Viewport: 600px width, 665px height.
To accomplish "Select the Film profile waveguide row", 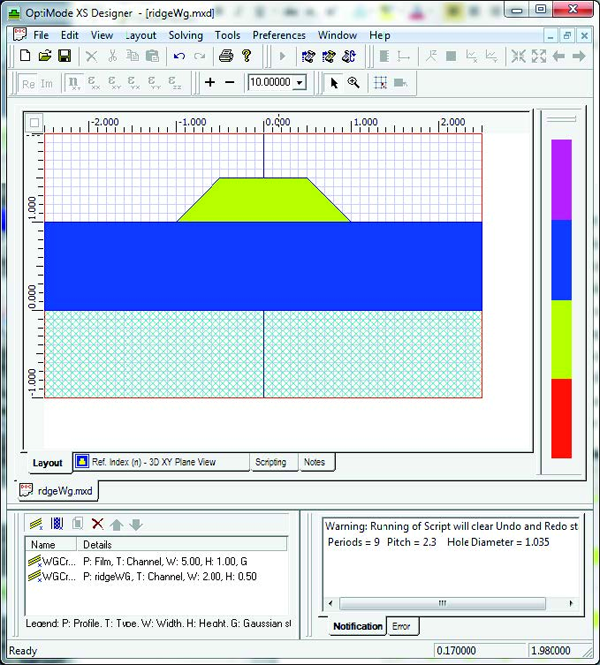I will coord(156,562).
